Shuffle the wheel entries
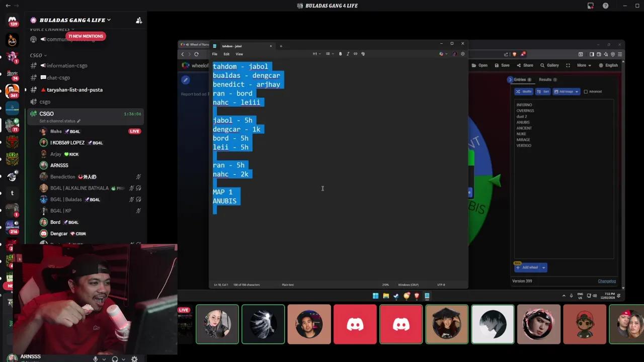Image resolution: width=644 pixels, height=362 pixels. coord(524,92)
